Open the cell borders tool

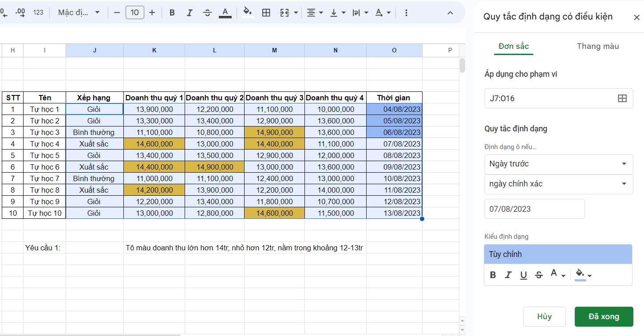(266, 12)
